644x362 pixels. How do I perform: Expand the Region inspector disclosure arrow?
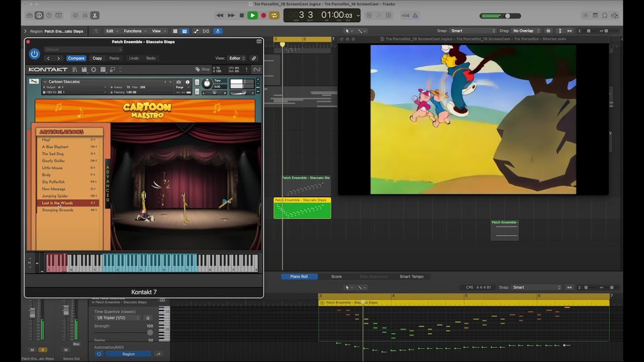click(26, 31)
